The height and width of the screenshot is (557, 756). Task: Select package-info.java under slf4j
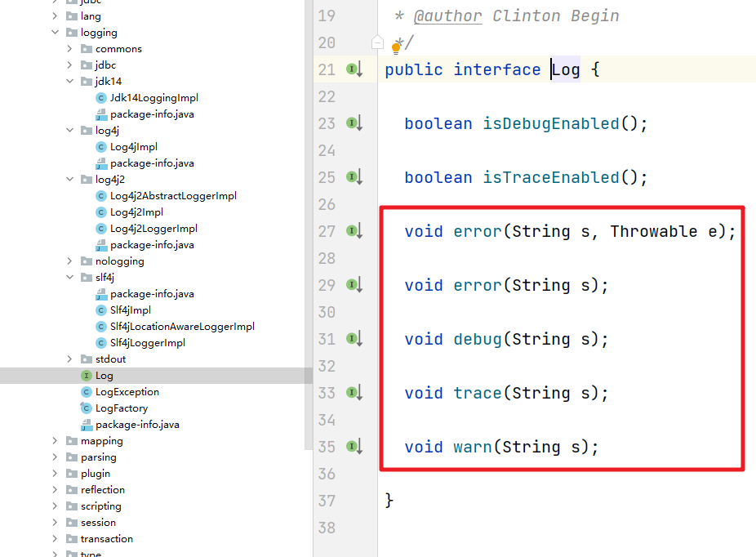click(152, 294)
